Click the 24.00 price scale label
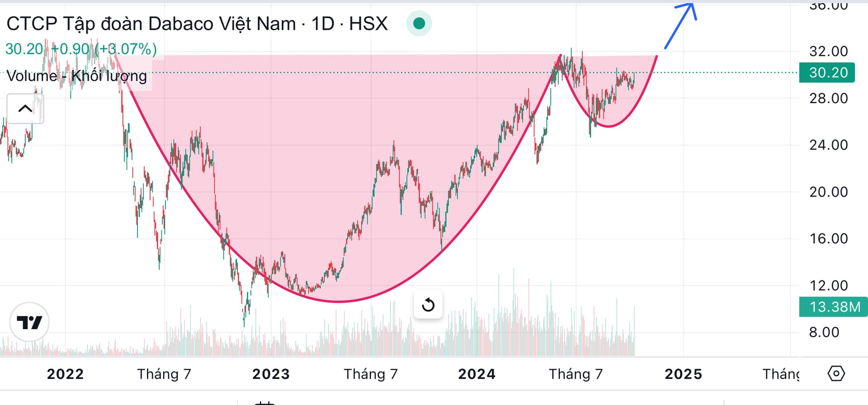 tap(828, 145)
